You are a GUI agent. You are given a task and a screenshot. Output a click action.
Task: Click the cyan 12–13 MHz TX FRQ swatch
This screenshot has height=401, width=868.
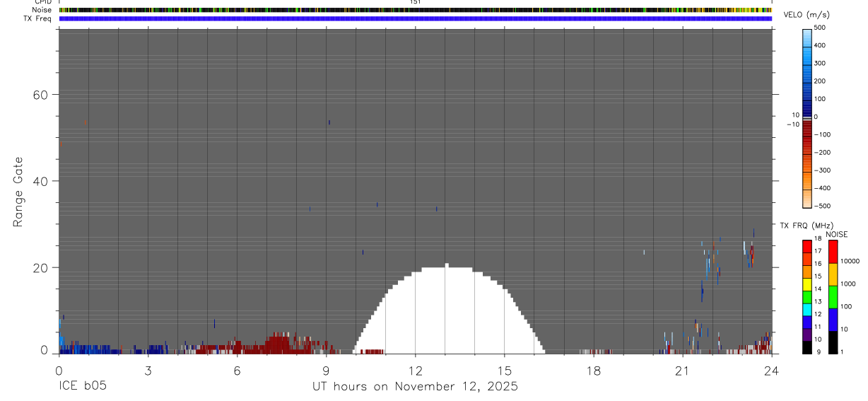point(807,308)
